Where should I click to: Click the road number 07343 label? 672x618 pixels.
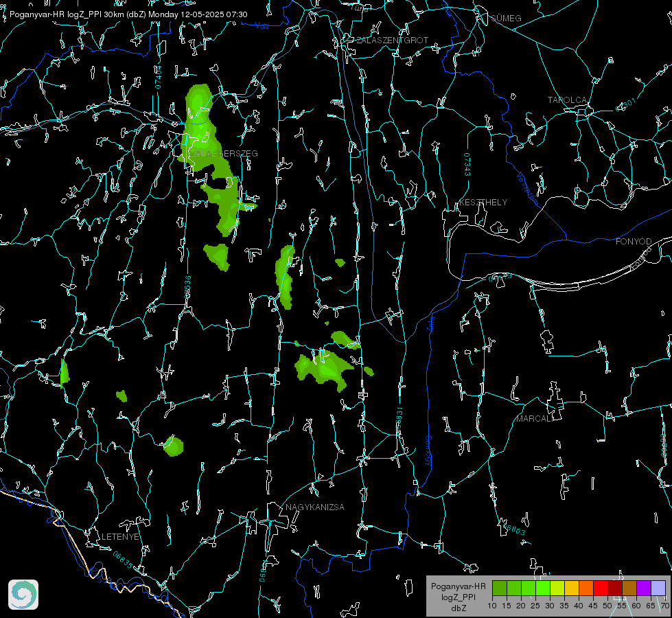467,164
